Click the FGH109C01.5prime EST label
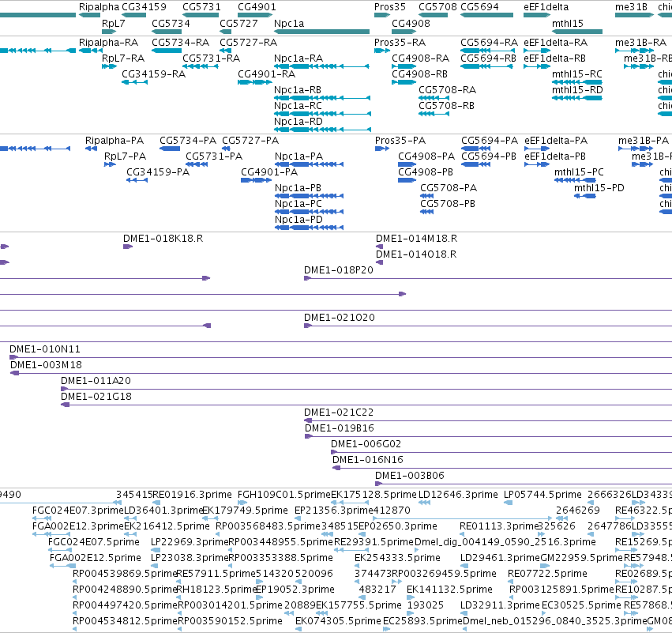This screenshot has height=633, width=672. pos(284,495)
